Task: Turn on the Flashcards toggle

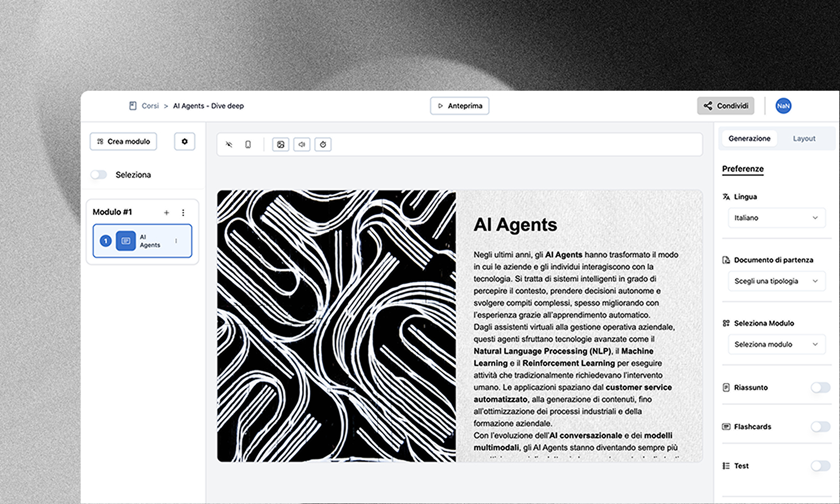Action: pos(820,427)
